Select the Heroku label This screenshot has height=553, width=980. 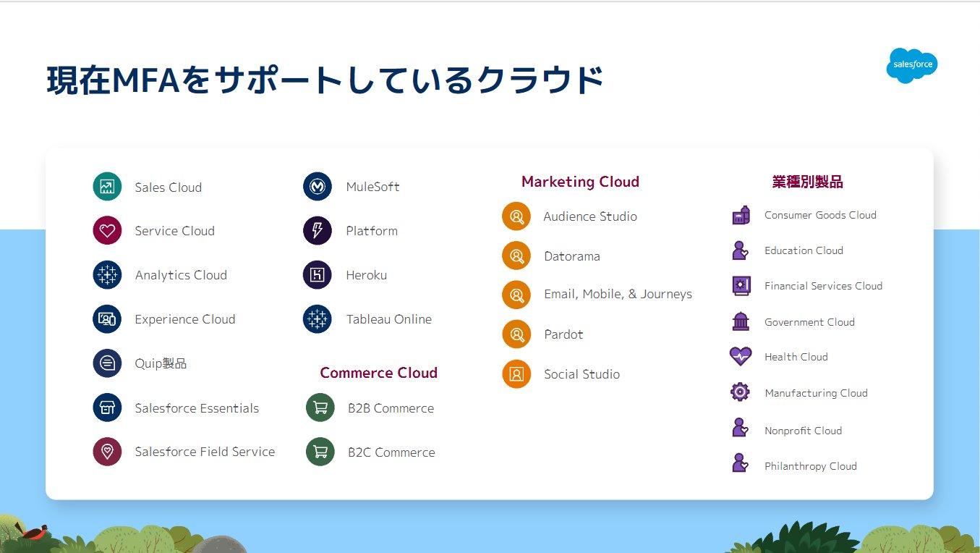[x=367, y=275]
